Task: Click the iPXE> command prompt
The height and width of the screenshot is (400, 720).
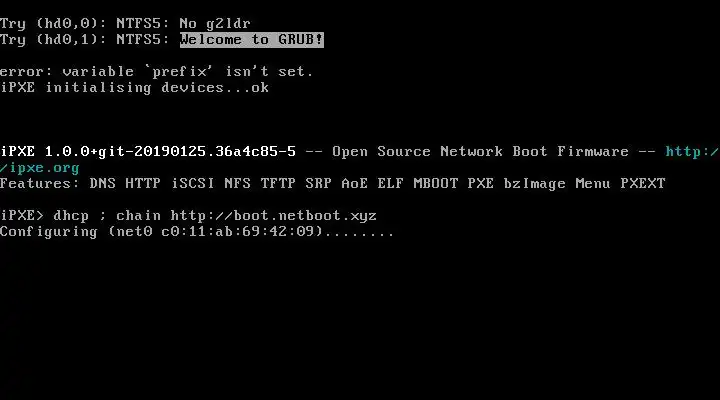Action: (22, 215)
